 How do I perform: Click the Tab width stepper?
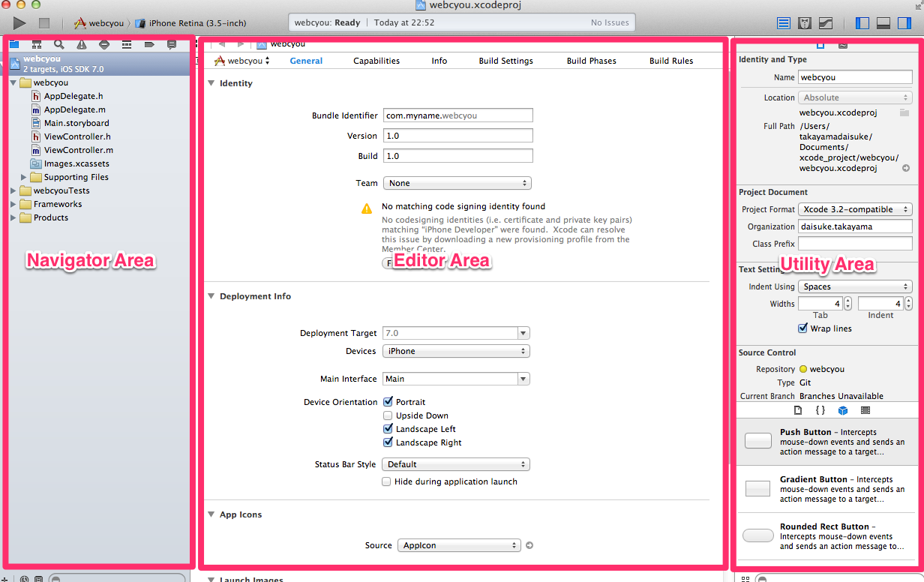click(847, 304)
